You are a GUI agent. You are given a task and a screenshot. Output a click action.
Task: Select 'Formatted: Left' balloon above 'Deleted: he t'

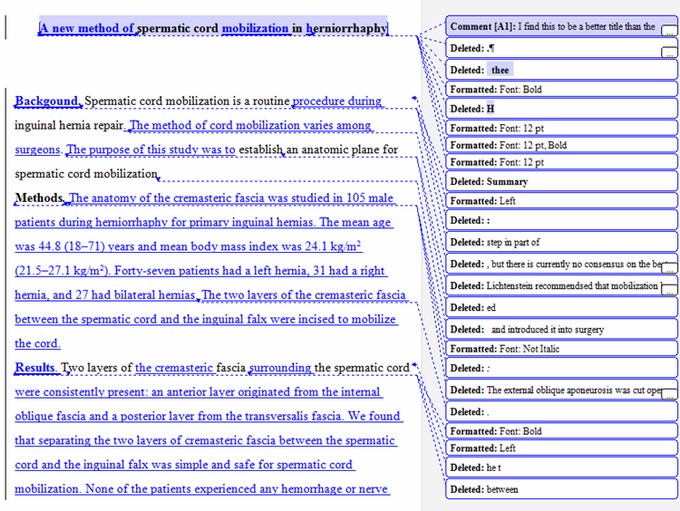[561, 448]
